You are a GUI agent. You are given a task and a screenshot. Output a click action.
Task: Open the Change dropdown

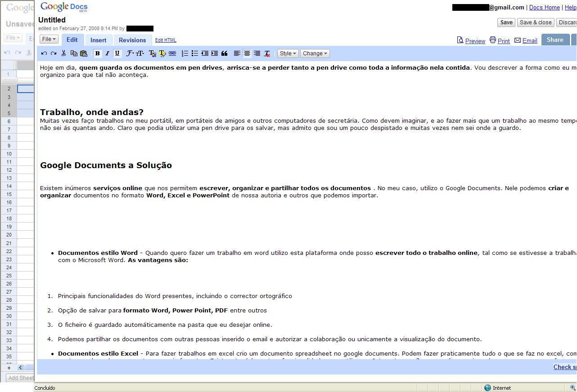tap(315, 53)
